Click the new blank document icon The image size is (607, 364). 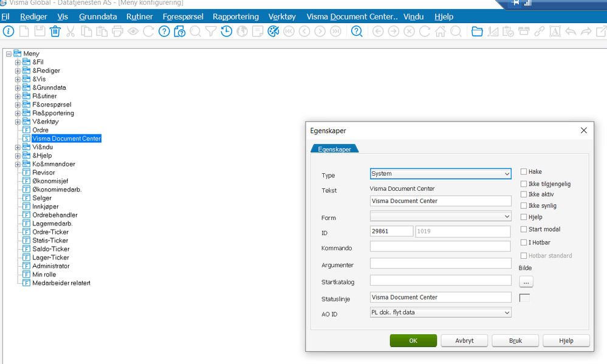[24, 32]
